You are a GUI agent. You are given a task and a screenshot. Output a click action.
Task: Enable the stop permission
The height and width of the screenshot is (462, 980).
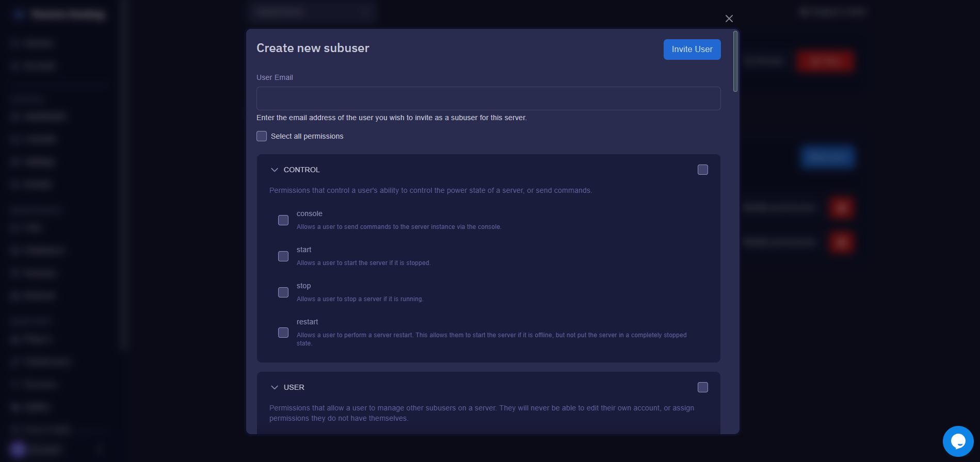(x=283, y=292)
